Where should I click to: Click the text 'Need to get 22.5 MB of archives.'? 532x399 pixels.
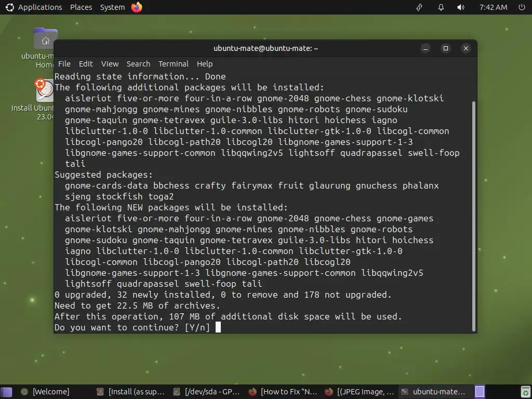tap(137, 305)
